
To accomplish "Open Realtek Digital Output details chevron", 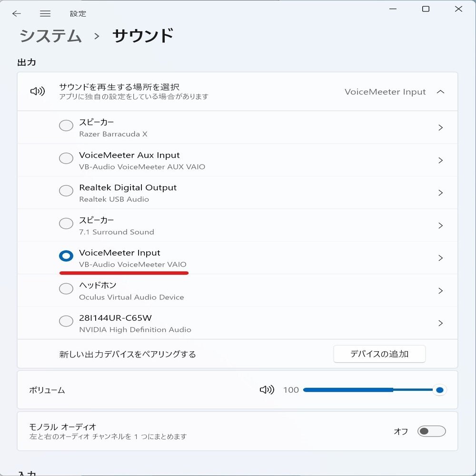I will pyautogui.click(x=440, y=193).
